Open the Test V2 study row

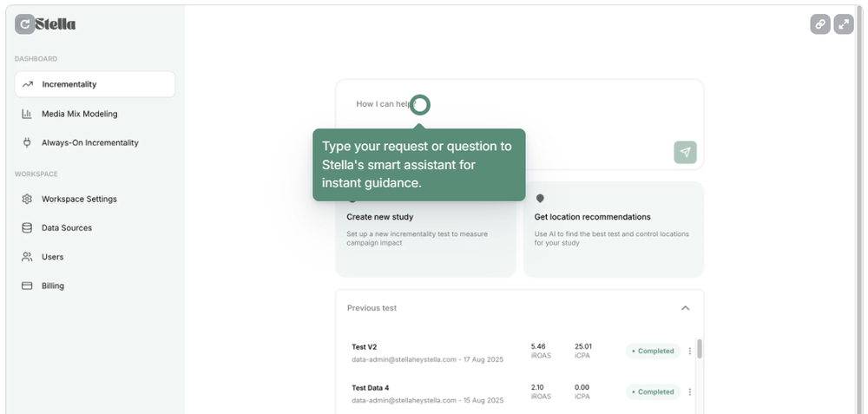[x=434, y=352]
